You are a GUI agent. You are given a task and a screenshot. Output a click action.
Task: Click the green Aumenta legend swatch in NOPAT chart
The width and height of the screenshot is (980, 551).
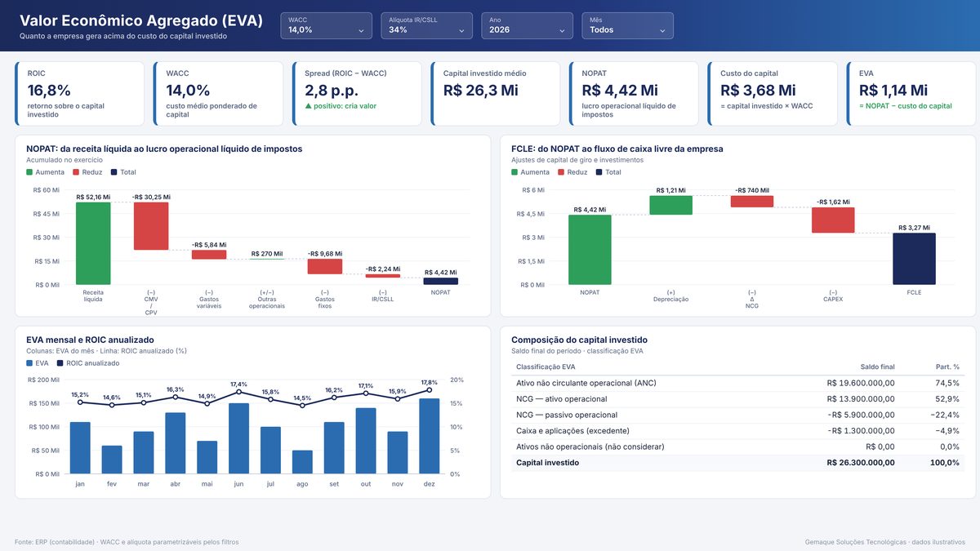(29, 172)
